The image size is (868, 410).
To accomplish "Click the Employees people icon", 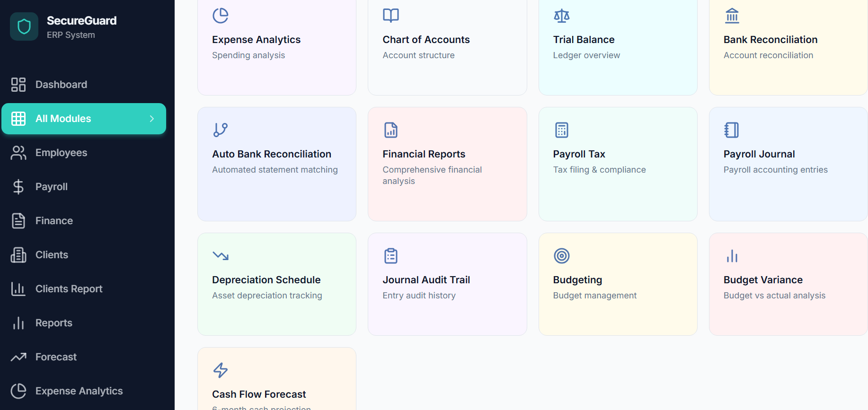I will click(18, 153).
